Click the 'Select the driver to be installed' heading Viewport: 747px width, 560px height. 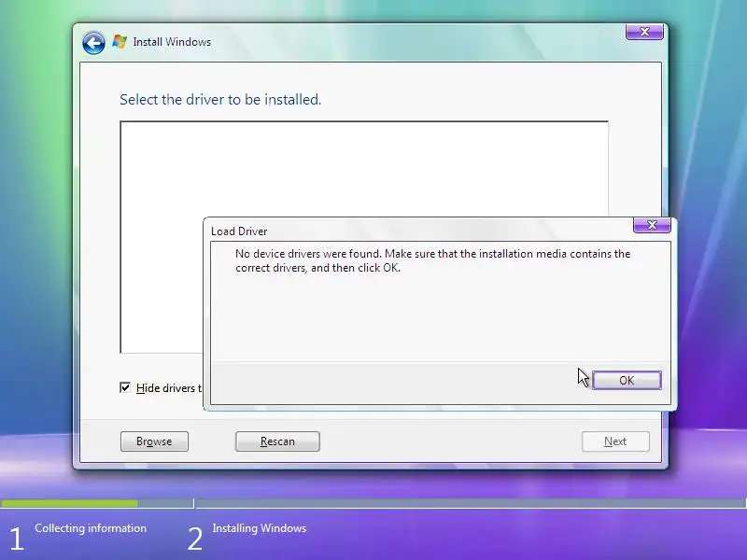point(220,100)
